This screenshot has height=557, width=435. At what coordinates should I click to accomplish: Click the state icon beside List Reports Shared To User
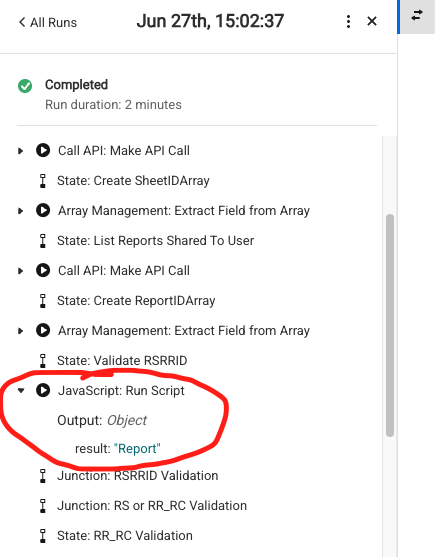(43, 241)
